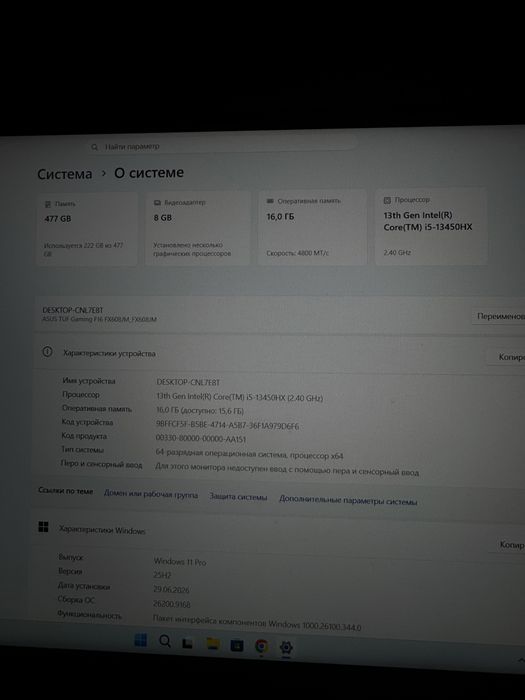Click product code 00330-80000-00000-AA151
This screenshot has height=700, width=525.
pyautogui.click(x=200, y=439)
